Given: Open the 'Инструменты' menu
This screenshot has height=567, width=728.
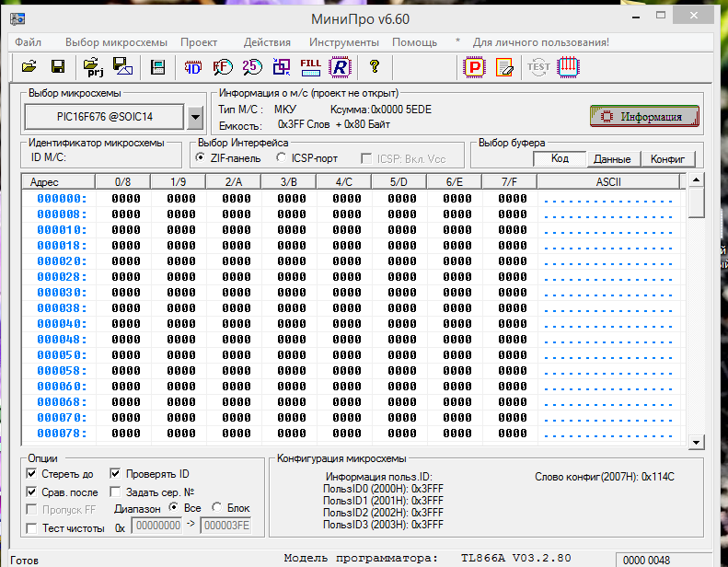Looking at the screenshot, I should (x=343, y=42).
